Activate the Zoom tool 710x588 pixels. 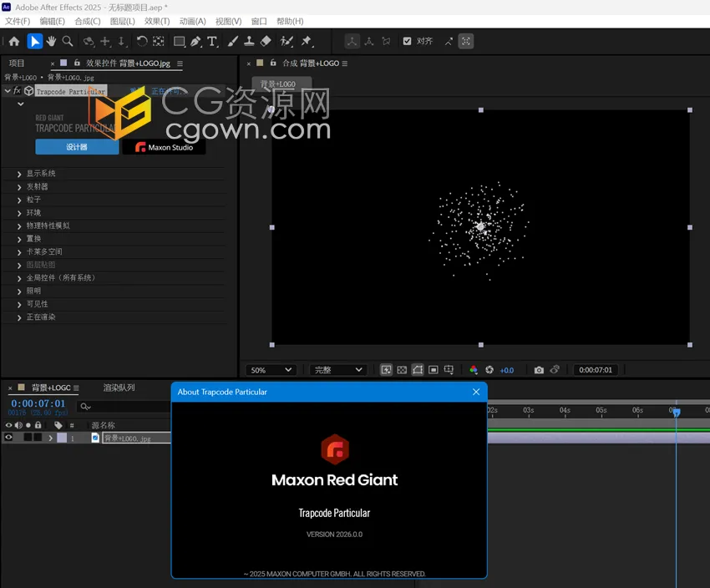click(68, 42)
